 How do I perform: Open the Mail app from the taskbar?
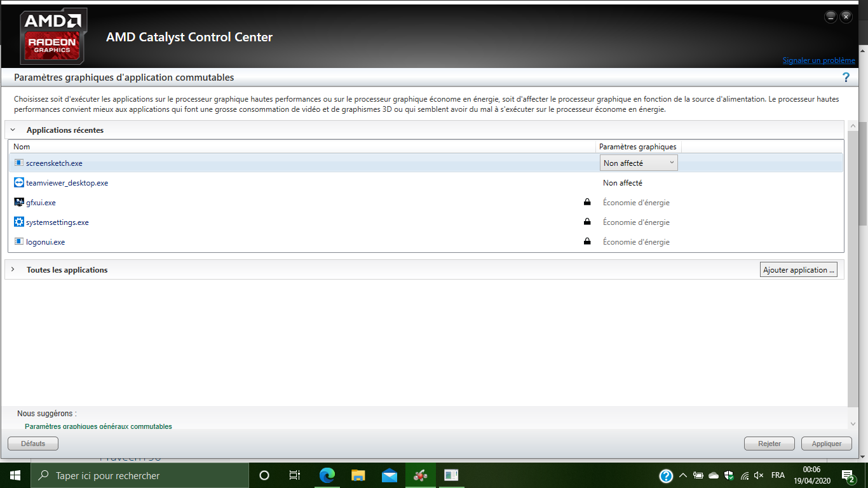390,475
